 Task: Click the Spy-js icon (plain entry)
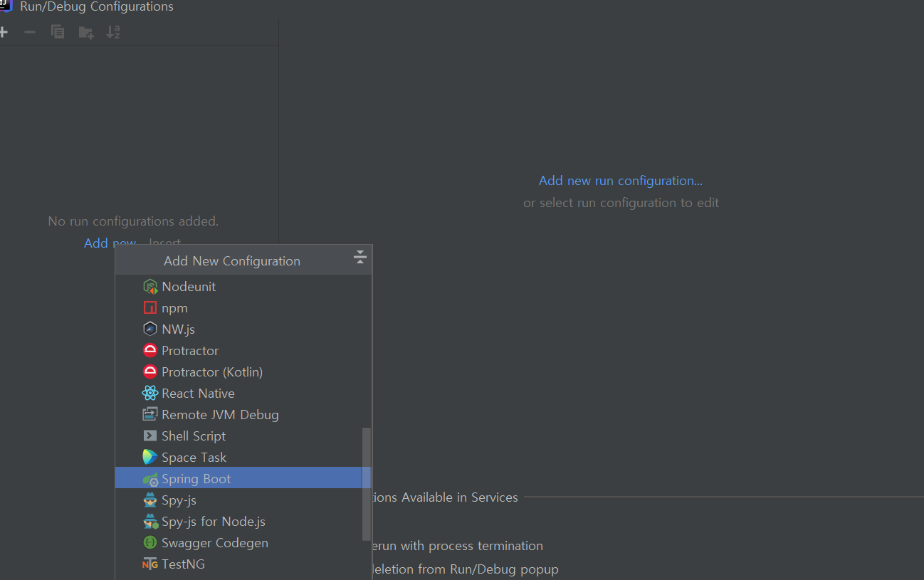(x=150, y=500)
